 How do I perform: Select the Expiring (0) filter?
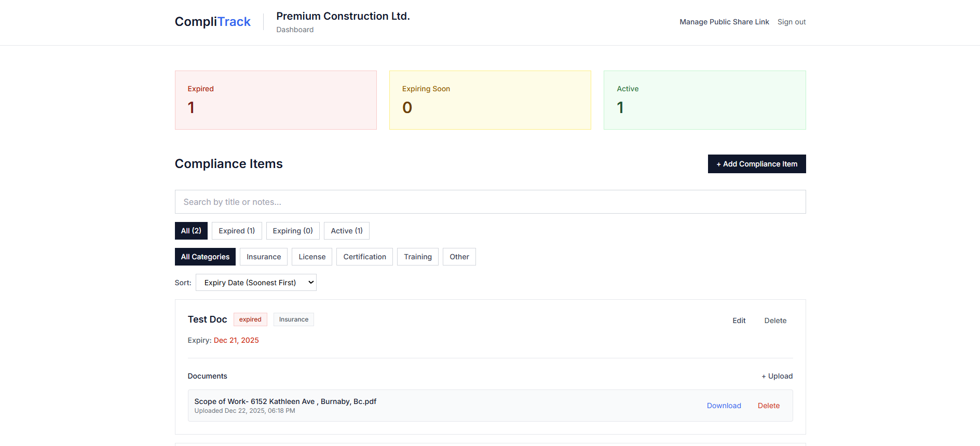point(293,230)
